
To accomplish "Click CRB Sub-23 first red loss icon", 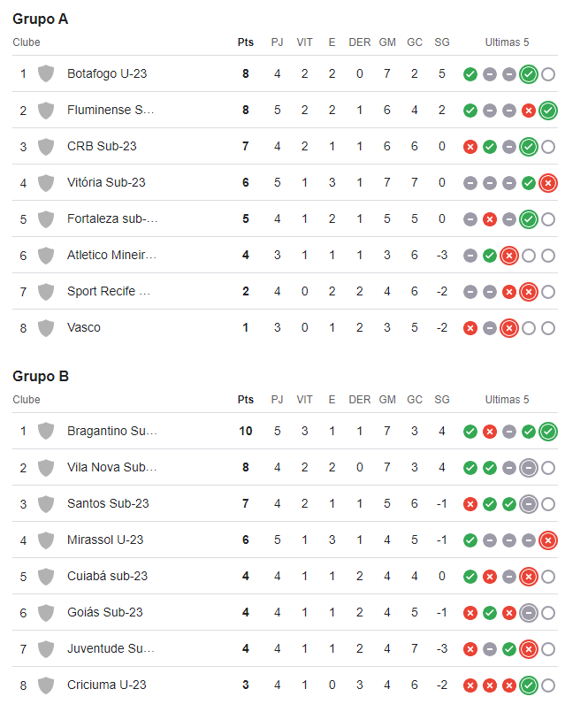I will click(470, 147).
